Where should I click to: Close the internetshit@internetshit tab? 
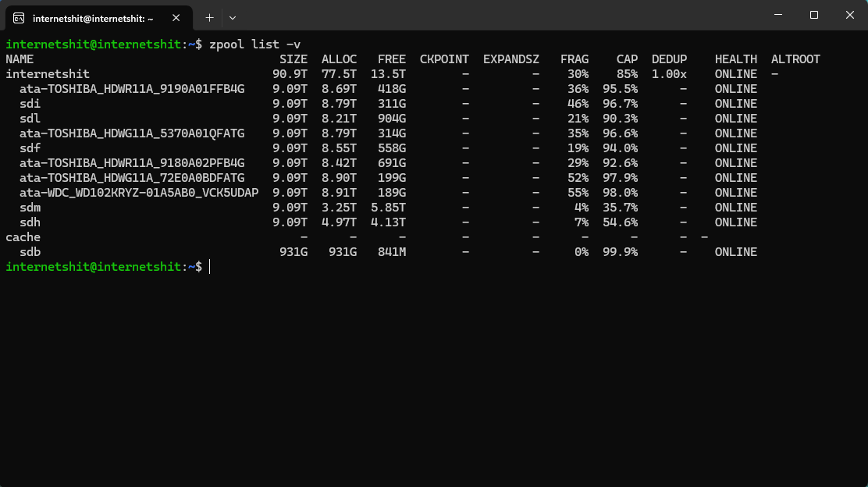point(176,18)
